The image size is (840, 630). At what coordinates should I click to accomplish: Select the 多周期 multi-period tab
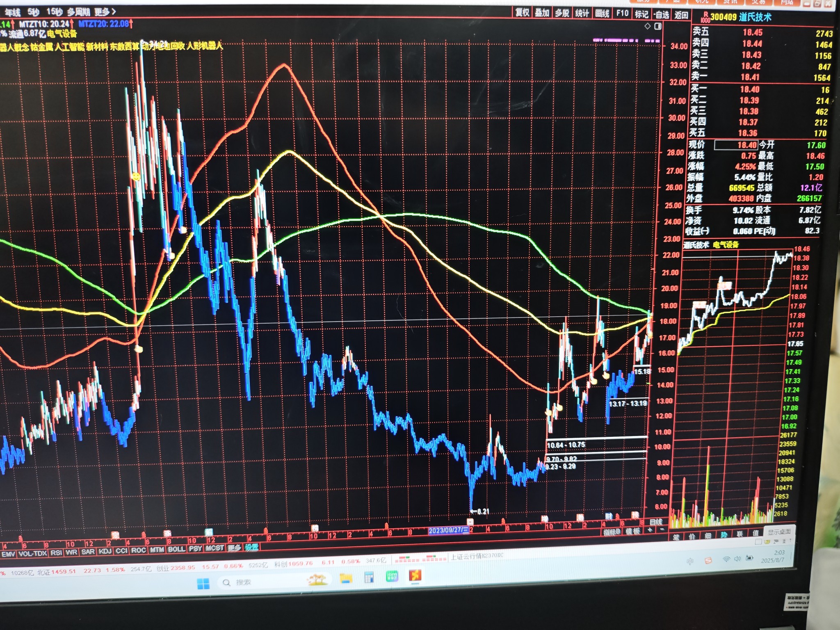[x=79, y=12]
